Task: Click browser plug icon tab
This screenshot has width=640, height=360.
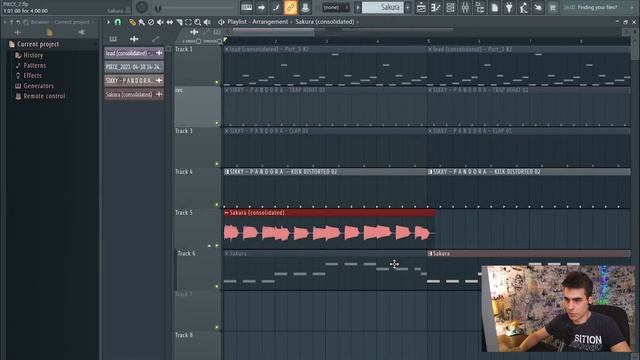Action: pos(81,32)
